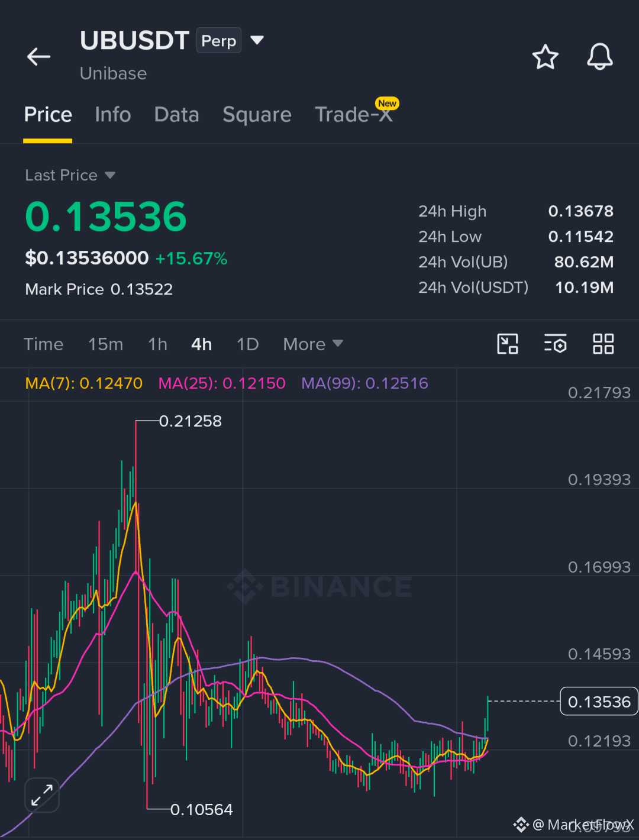
Task: Tap the MA(99) indicator value
Action: click(x=364, y=383)
